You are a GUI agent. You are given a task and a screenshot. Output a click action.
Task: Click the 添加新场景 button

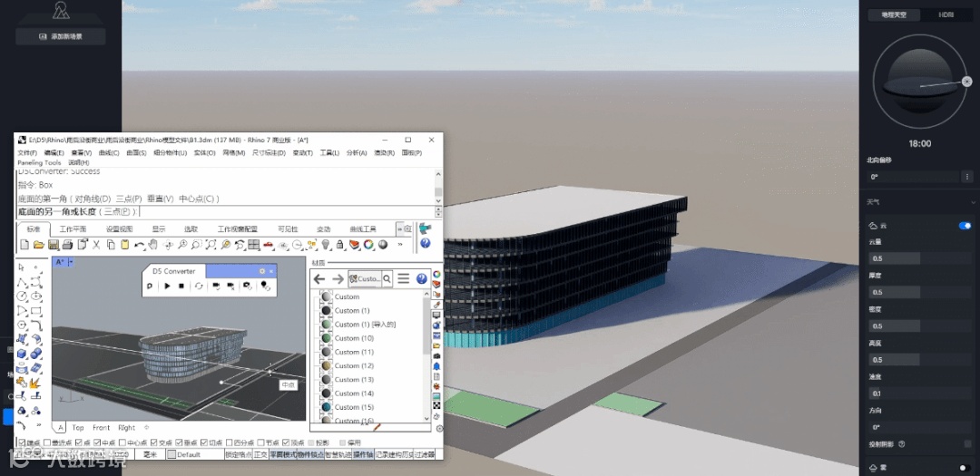(x=61, y=36)
